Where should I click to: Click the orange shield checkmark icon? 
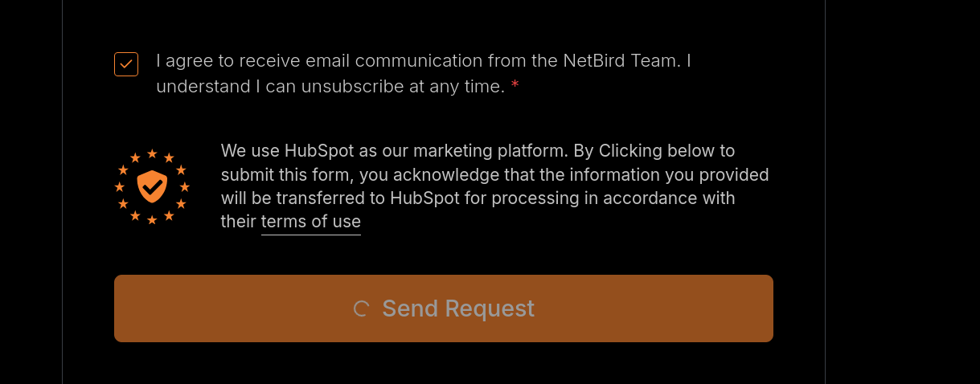(x=152, y=186)
